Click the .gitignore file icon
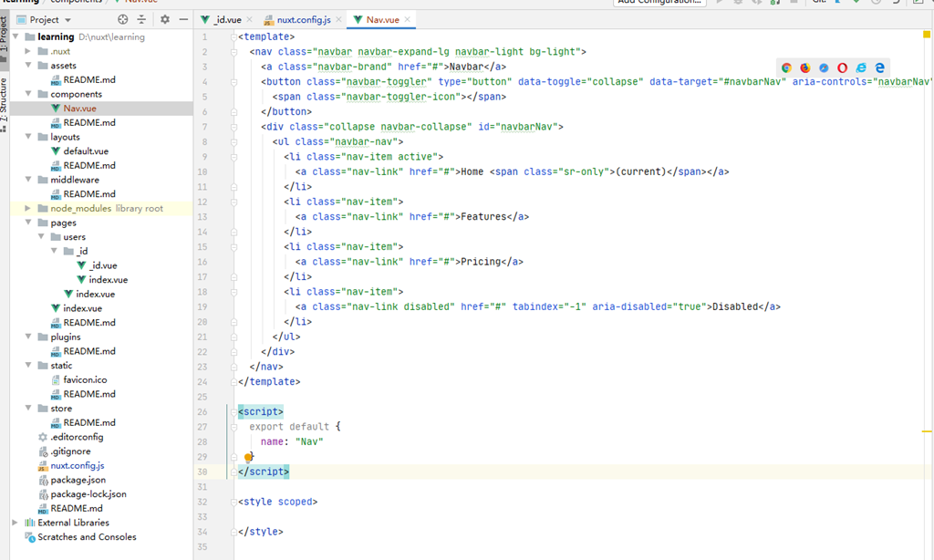The image size is (934, 560). point(43,451)
